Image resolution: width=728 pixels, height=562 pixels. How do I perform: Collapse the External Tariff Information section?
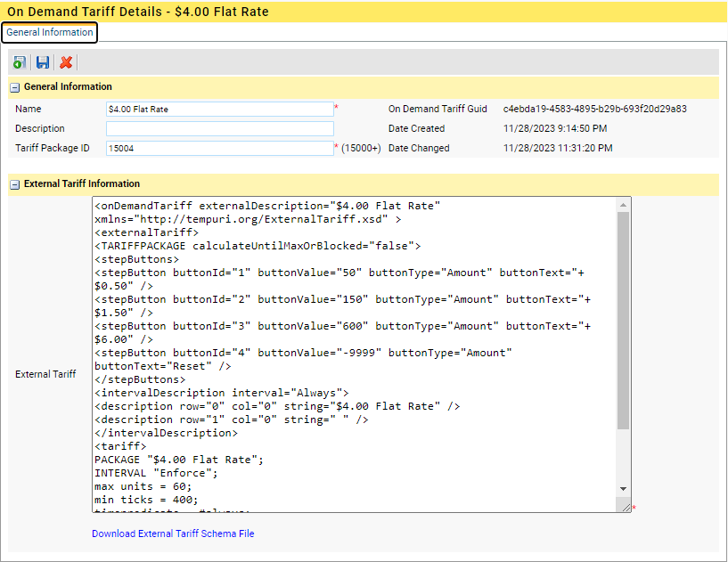click(15, 184)
